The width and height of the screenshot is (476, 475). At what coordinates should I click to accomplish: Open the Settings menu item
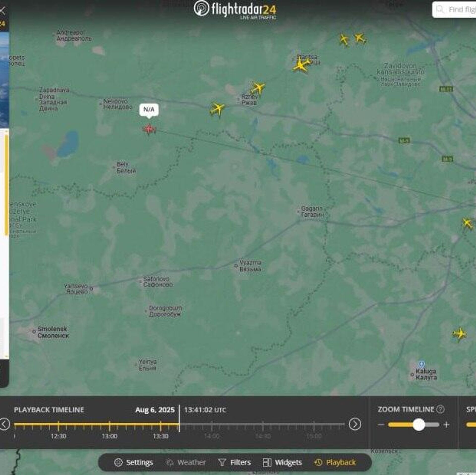coord(134,462)
